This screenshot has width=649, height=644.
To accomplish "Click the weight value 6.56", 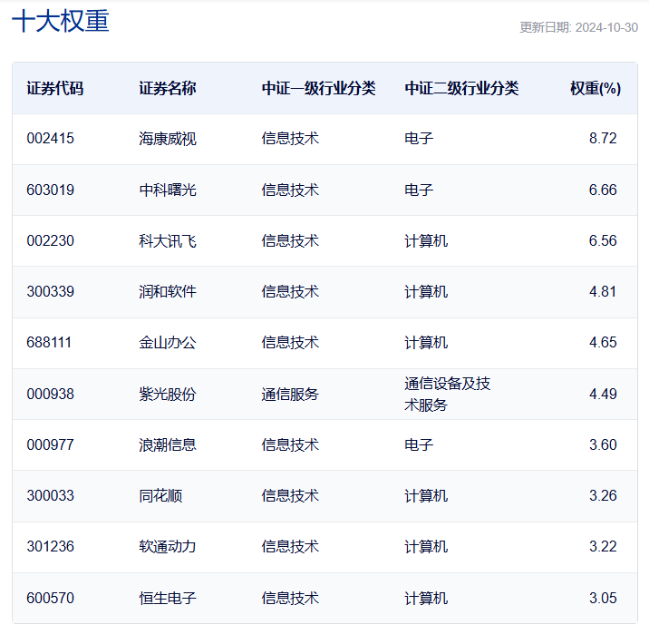I will click(603, 240).
